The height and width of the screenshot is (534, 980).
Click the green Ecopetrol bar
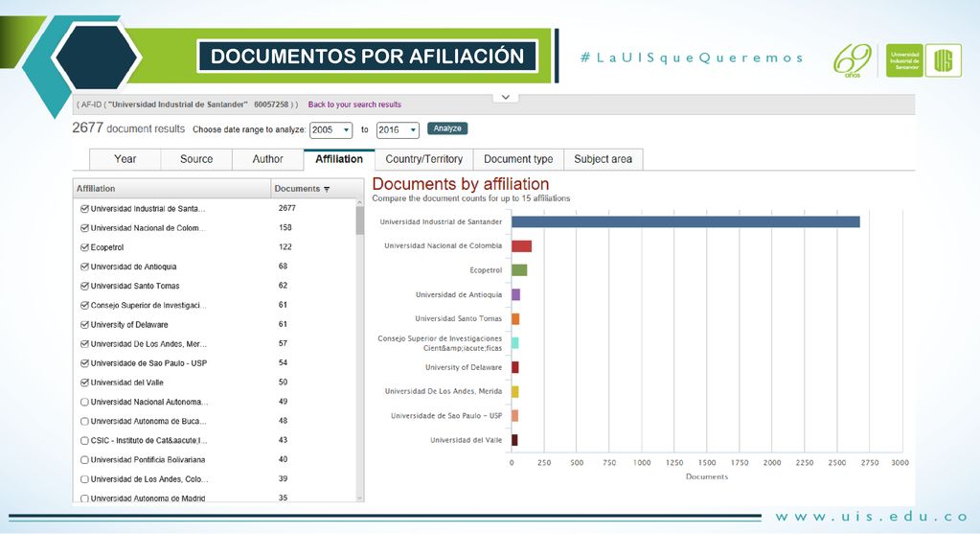click(x=519, y=270)
